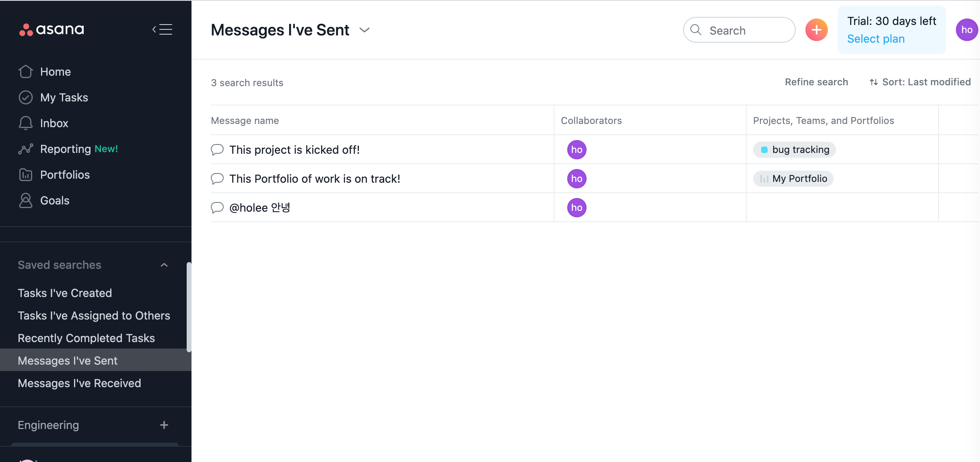
Task: Click the Select plan link
Action: (x=876, y=39)
